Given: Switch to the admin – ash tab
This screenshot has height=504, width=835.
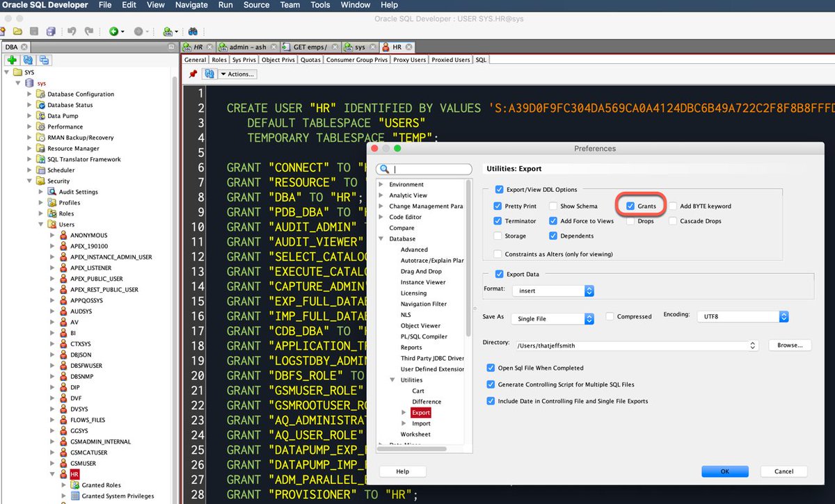Looking at the screenshot, I should pyautogui.click(x=246, y=47).
